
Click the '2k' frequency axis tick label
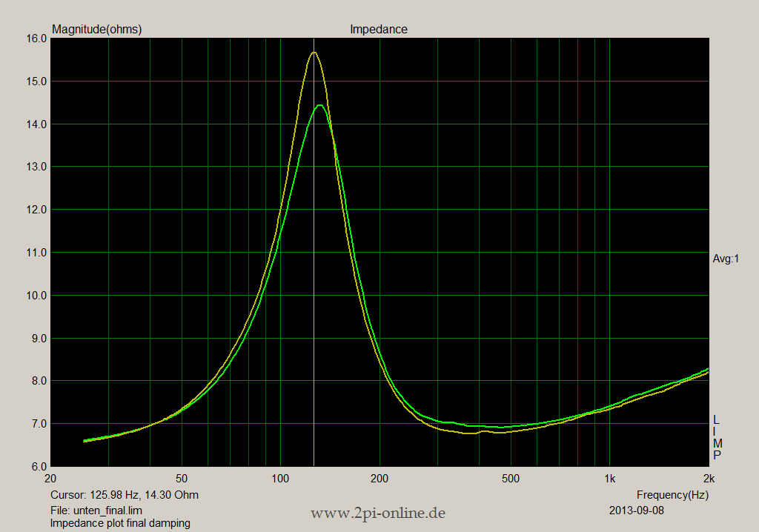pos(709,479)
